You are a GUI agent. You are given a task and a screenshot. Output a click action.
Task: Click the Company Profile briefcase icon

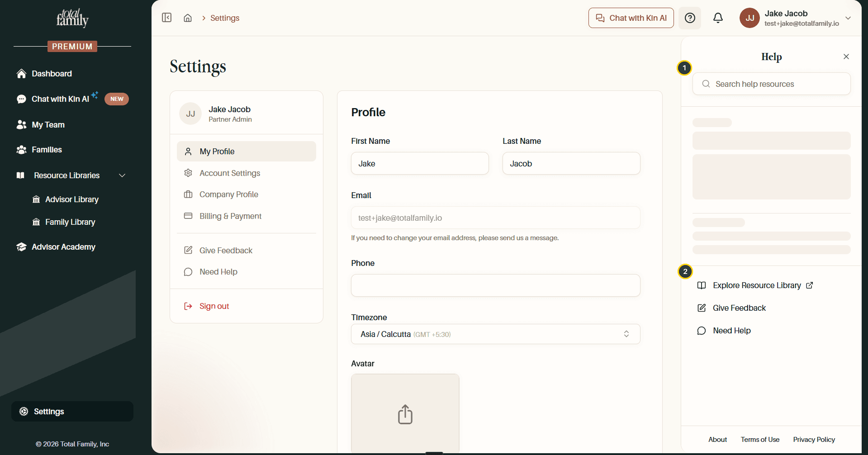point(188,194)
